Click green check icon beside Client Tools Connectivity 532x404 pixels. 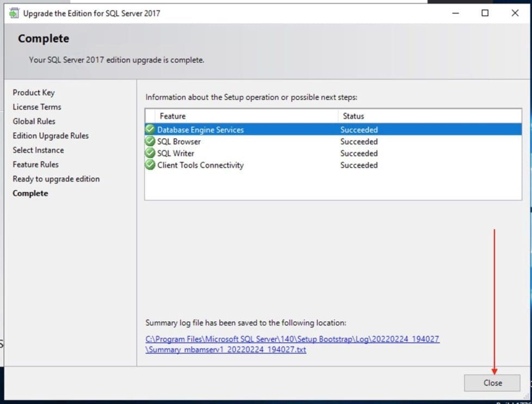[x=151, y=165]
